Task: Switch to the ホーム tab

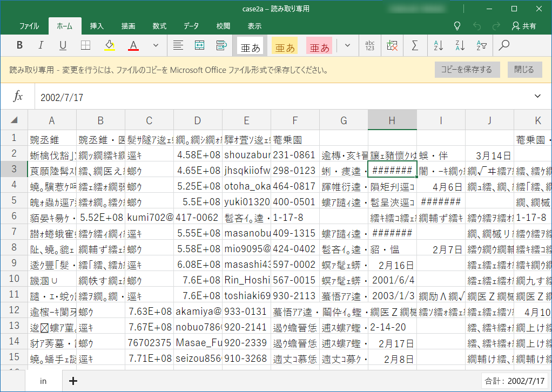Action: click(x=65, y=26)
